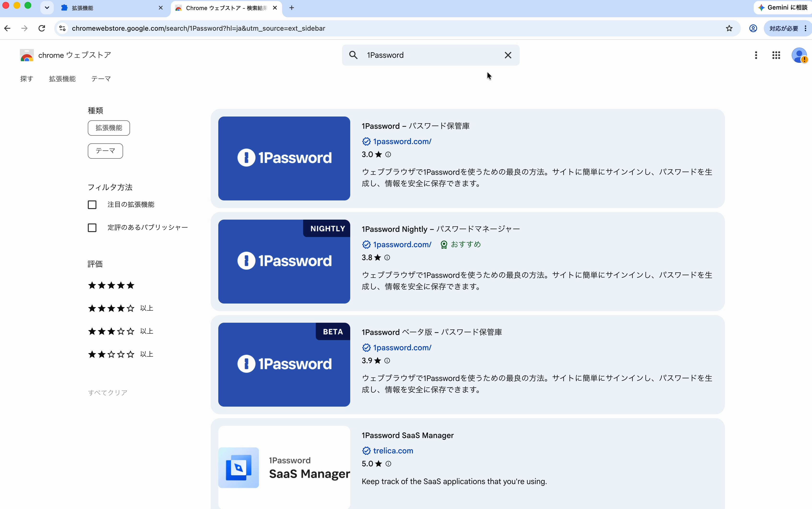This screenshot has width=812, height=509.
Task: Check the 注目の拡張機能 checkbox
Action: (92, 205)
